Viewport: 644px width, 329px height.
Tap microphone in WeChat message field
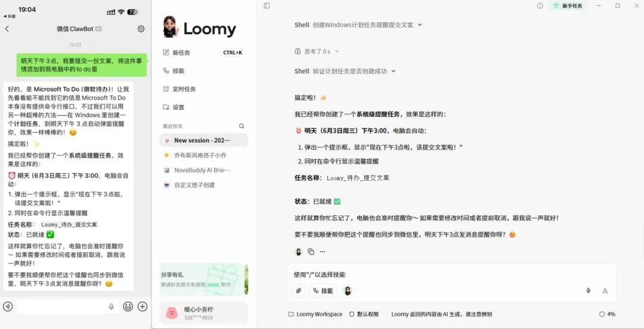111,307
